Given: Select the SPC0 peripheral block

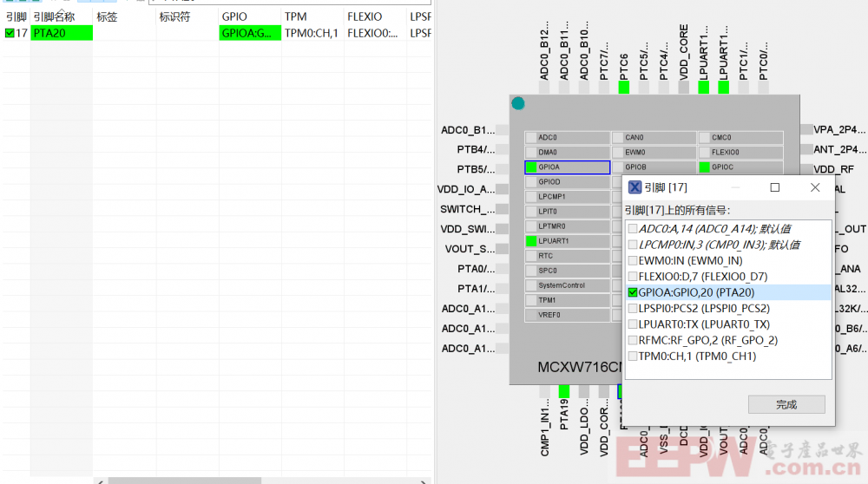Looking at the screenshot, I should [568, 271].
